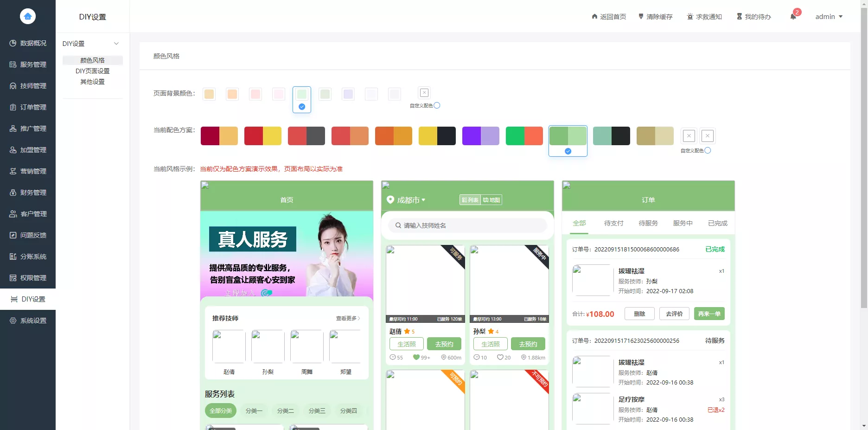This screenshot has width=868, height=430.
Task: Click the technician name search field
Action: (467, 225)
